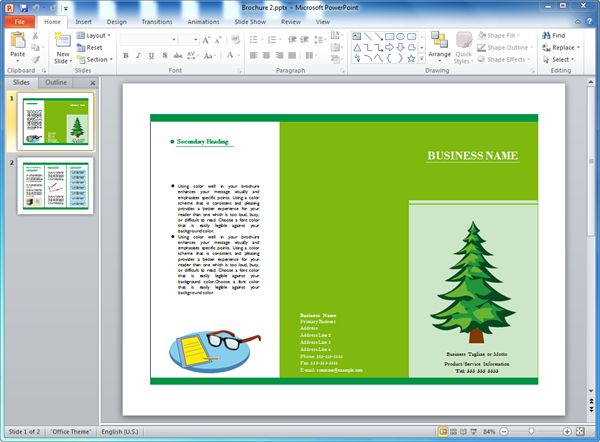Switch to the Outline pane tab
This screenshot has height=442, width=600.
(x=57, y=82)
